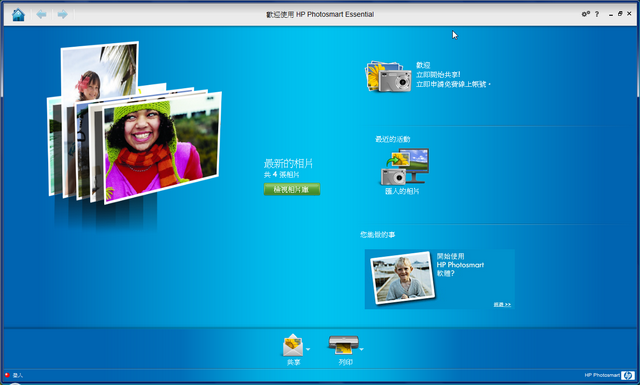This screenshot has height=385, width=640.
Task: Restore down the HP Photosmart window
Action: (x=620, y=14)
